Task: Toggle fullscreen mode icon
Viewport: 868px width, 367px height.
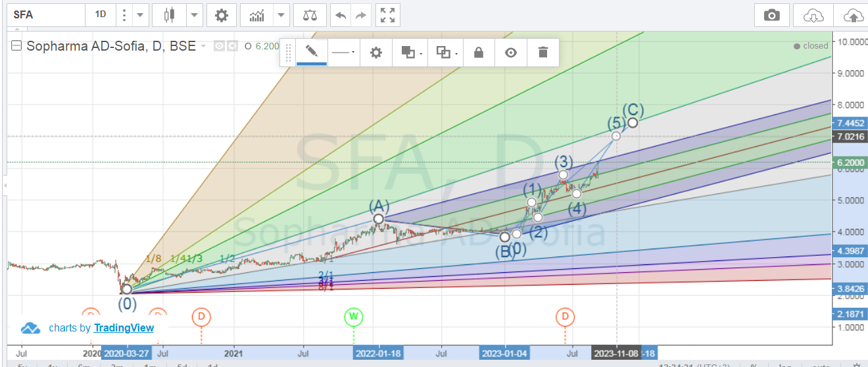Action: [x=389, y=14]
